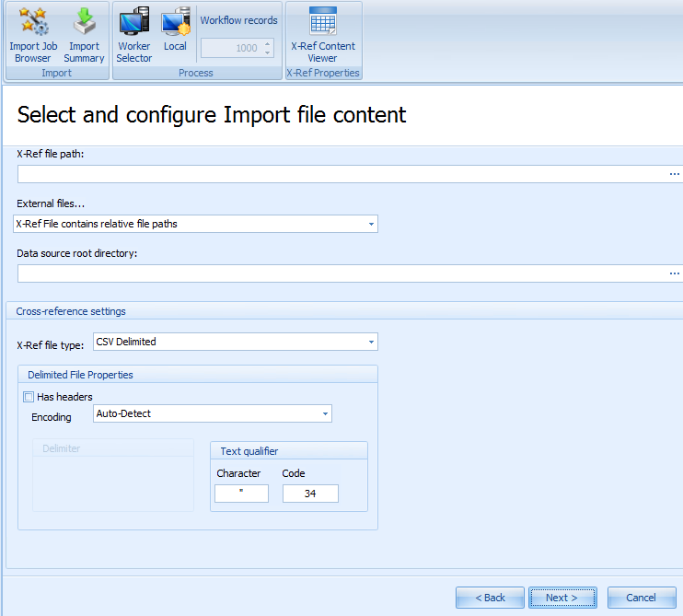Viewport: 683px width, 616px height.
Task: Go to Next step
Action: click(562, 598)
